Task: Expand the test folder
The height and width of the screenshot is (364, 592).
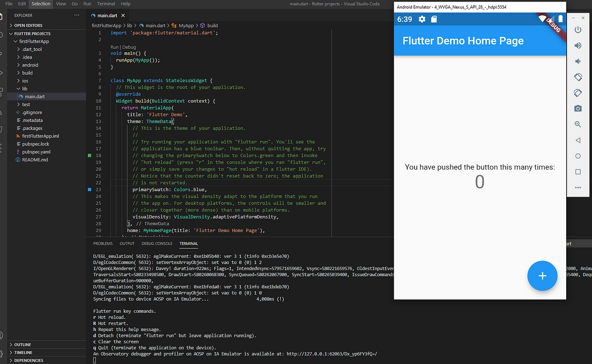Action: pos(47,104)
